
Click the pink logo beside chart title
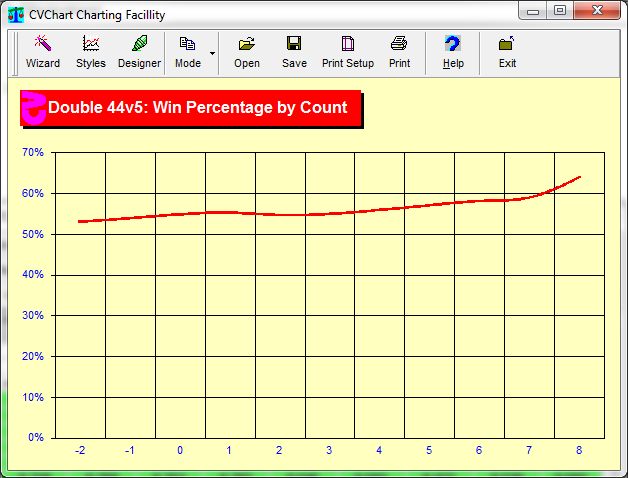point(33,108)
